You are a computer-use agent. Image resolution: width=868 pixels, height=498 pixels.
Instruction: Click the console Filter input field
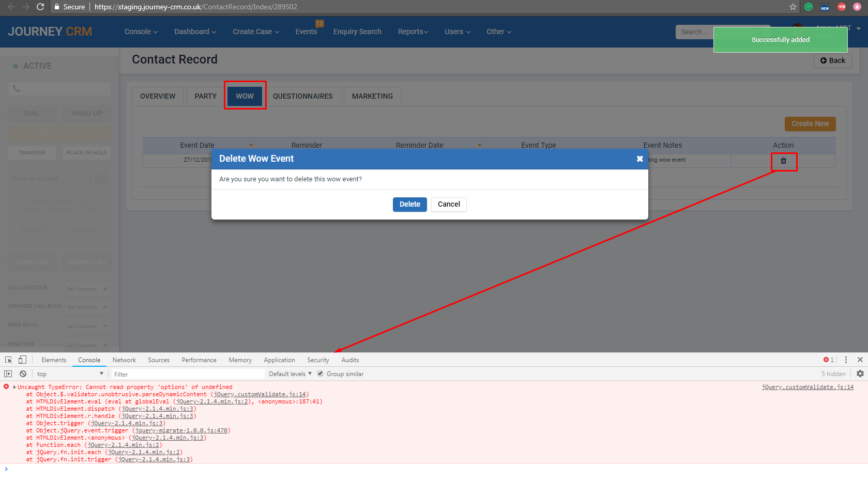[188, 374]
